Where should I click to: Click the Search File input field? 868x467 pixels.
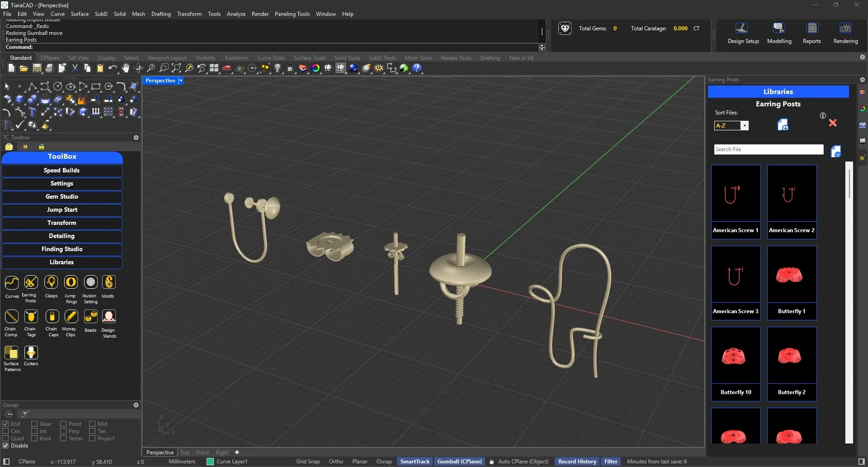click(x=769, y=149)
